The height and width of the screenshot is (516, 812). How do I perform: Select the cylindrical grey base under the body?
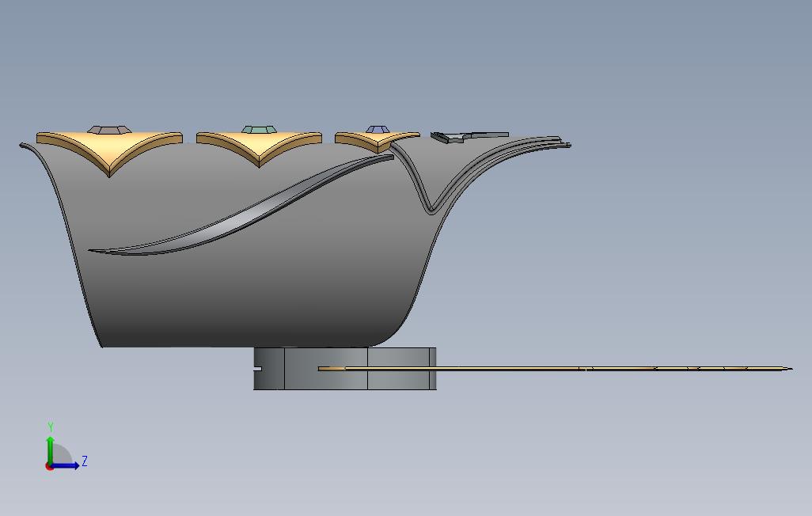click(x=345, y=368)
